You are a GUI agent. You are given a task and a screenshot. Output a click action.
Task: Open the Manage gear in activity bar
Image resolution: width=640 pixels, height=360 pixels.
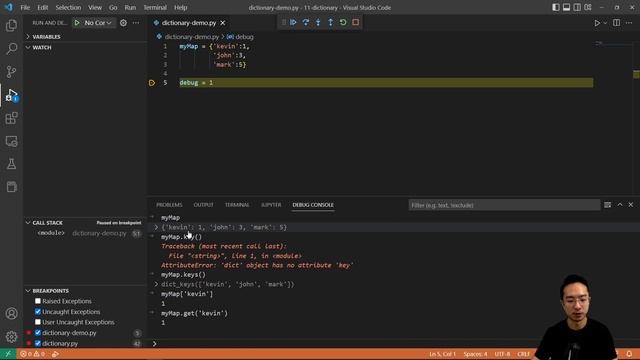pyautogui.click(x=11, y=337)
